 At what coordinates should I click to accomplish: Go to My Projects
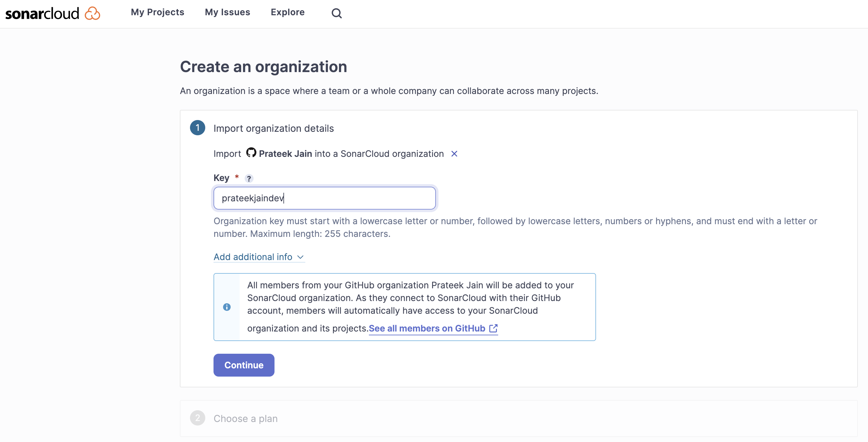pos(157,12)
